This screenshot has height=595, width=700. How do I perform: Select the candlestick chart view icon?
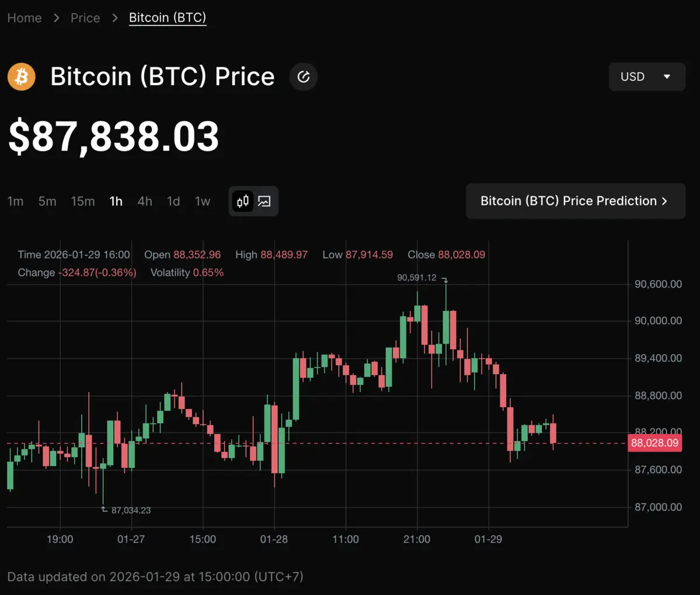click(x=242, y=201)
